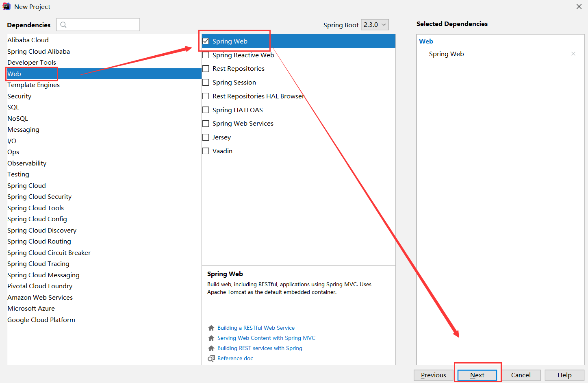This screenshot has width=588, height=383.
Task: Enable the Vaadin checkbox
Action: pyautogui.click(x=206, y=151)
